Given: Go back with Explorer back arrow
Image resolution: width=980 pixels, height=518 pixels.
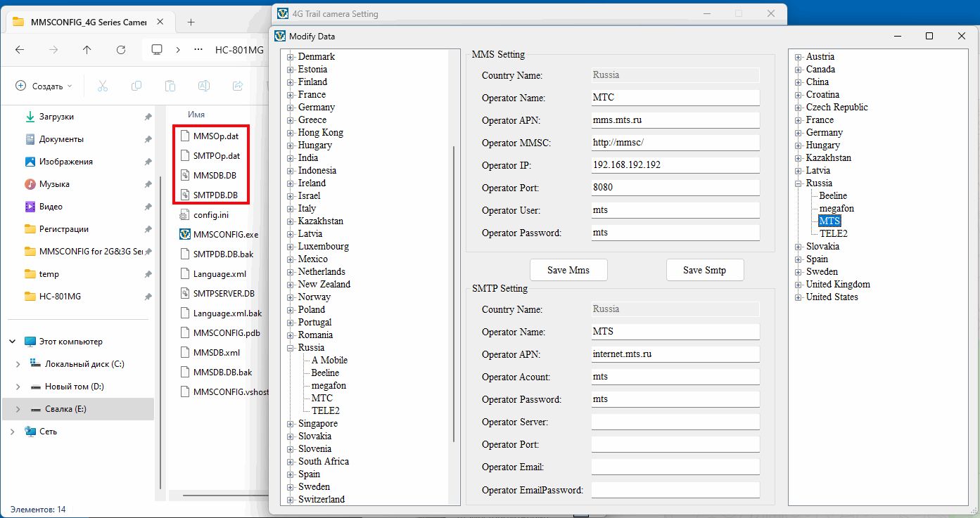Looking at the screenshot, I should coord(20,50).
